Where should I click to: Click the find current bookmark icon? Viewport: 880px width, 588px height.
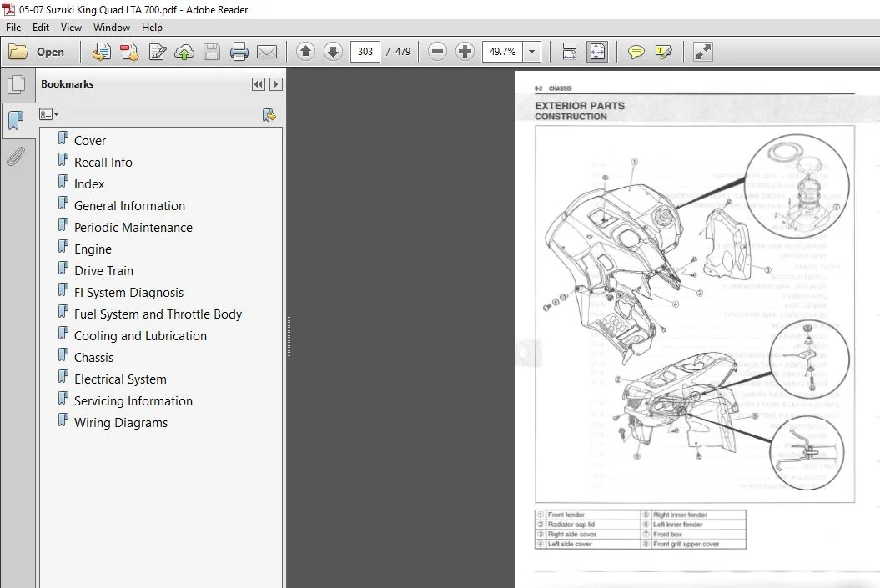(x=269, y=115)
